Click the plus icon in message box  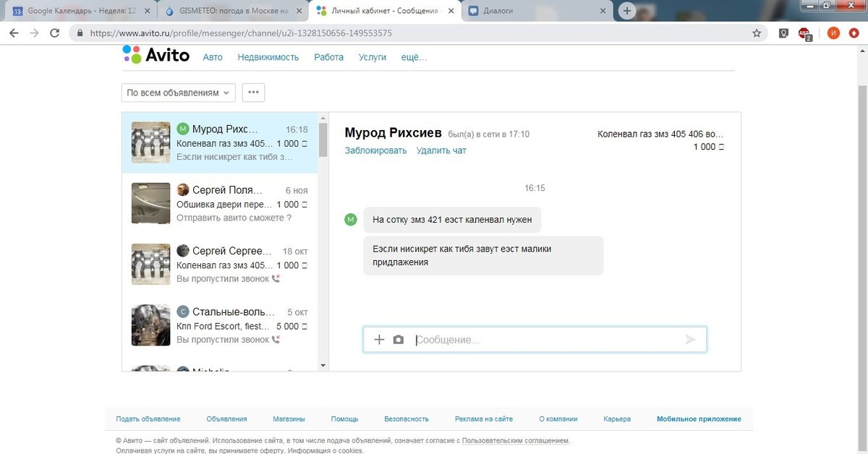point(379,340)
